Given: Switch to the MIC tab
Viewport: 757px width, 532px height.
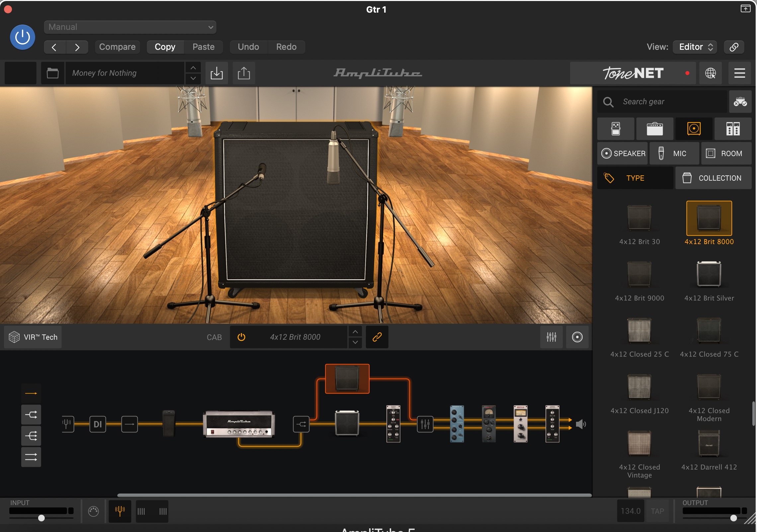Looking at the screenshot, I should coord(674,153).
